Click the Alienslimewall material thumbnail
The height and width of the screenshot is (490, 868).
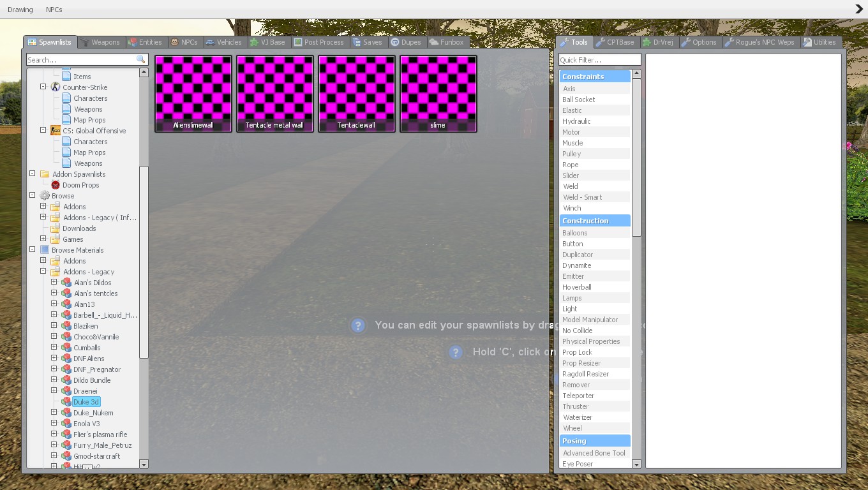click(x=193, y=94)
